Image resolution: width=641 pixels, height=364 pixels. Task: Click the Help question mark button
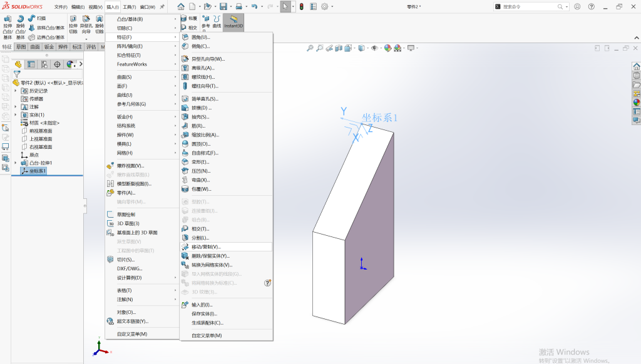click(592, 6)
